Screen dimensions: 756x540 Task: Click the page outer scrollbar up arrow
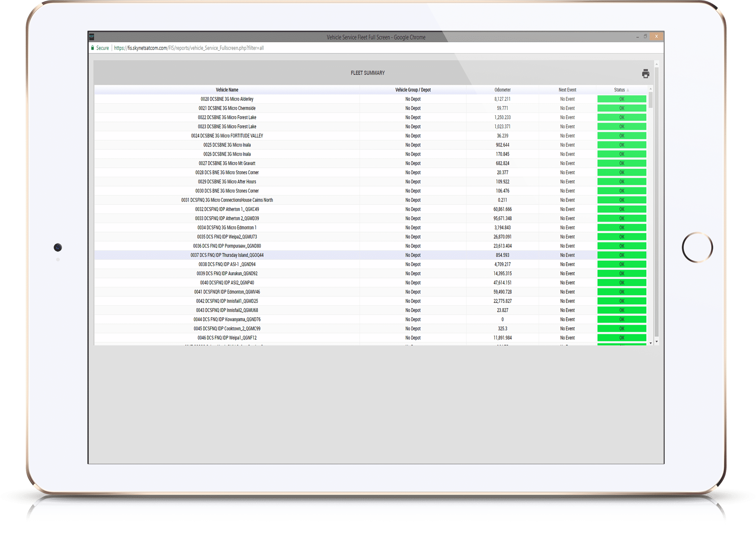coord(656,64)
